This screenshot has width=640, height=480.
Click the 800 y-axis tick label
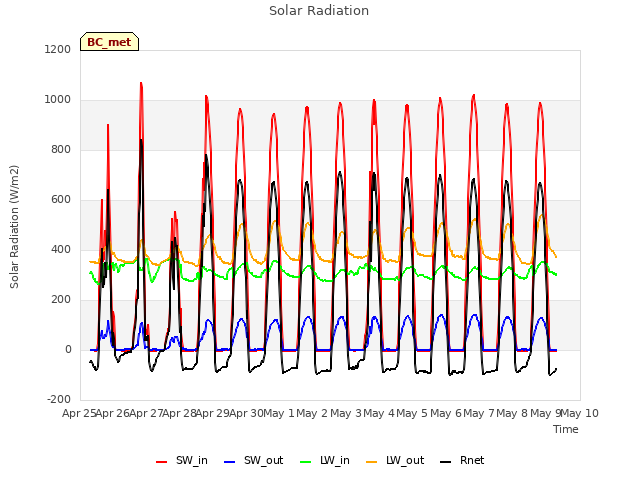click(61, 149)
